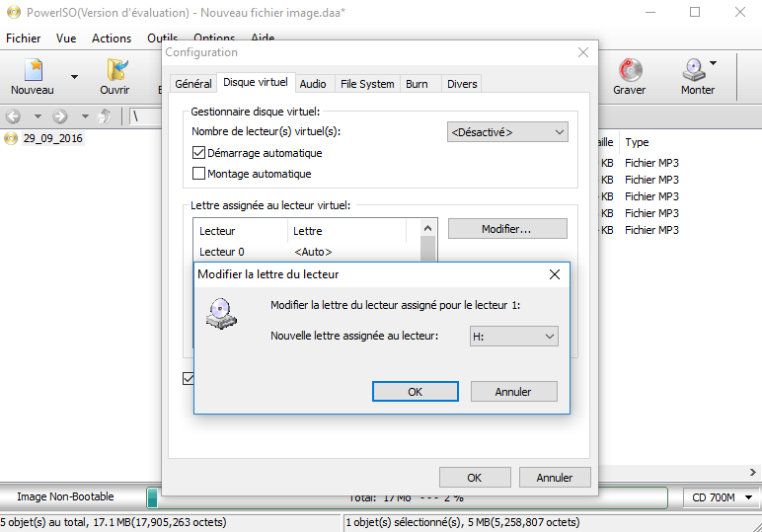Click OK in the Configuration dialog
Viewport: 762px width, 532px height.
[x=475, y=478]
